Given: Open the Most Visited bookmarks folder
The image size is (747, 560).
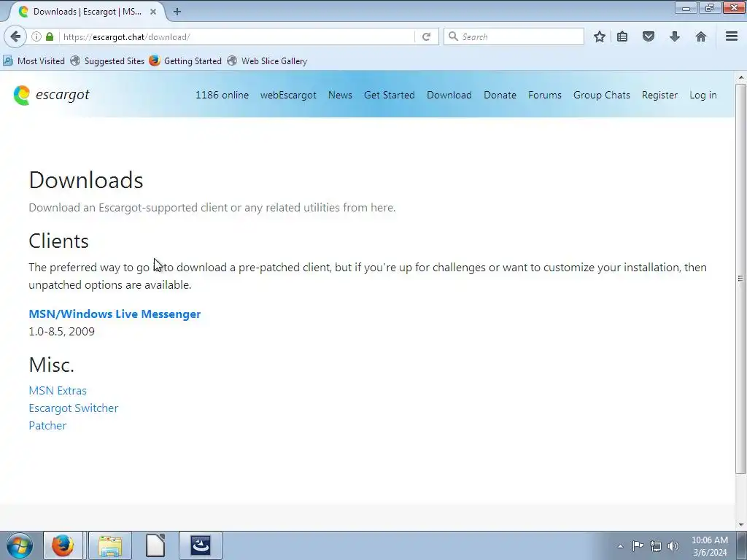Looking at the screenshot, I should coord(34,61).
